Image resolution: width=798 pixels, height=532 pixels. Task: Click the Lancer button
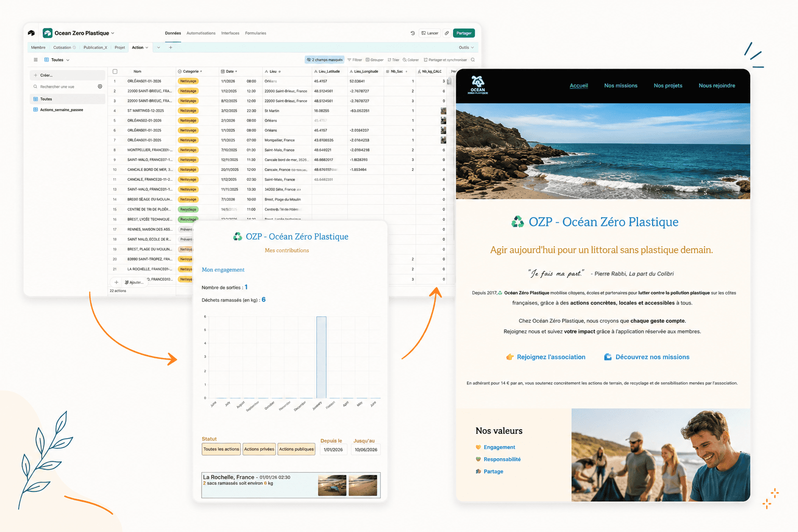430,33
